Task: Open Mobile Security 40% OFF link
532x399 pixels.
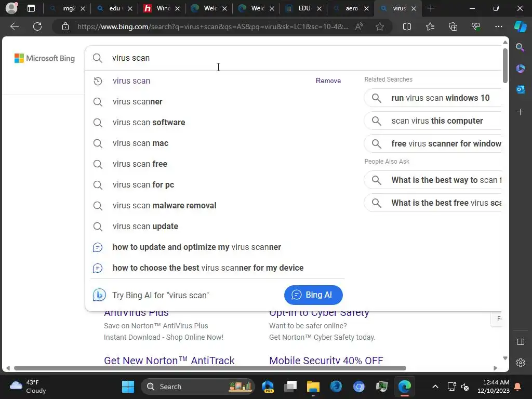Action: point(326,361)
